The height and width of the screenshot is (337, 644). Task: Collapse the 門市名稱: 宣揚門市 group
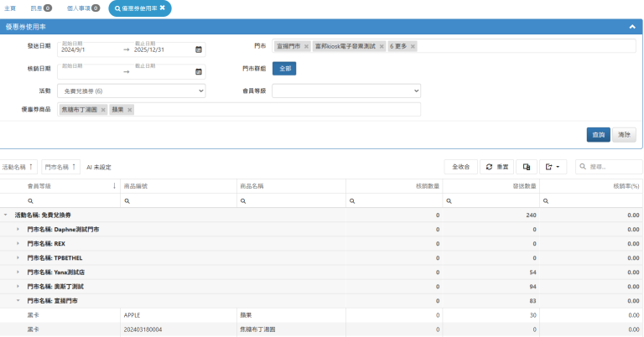[18, 300]
